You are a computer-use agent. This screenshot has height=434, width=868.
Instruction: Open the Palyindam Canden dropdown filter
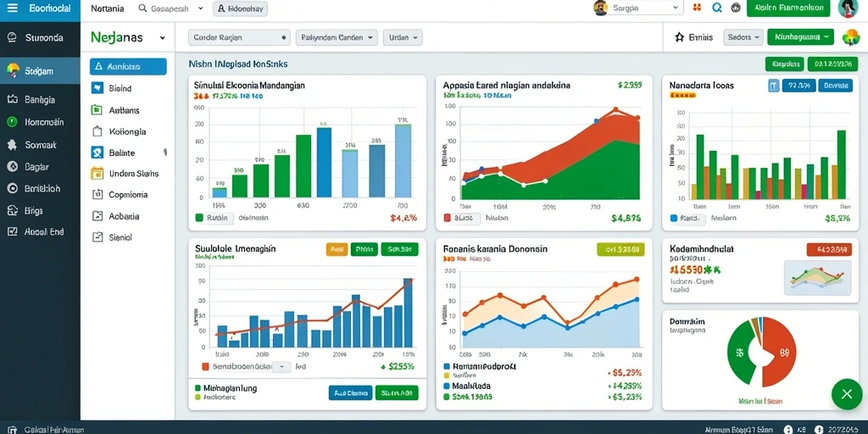click(337, 37)
